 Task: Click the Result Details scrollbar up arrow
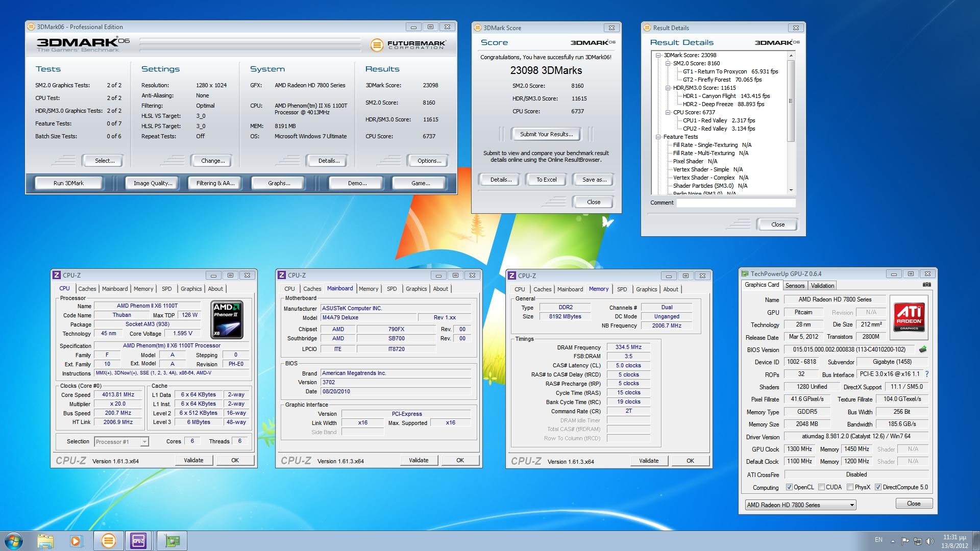[791, 55]
